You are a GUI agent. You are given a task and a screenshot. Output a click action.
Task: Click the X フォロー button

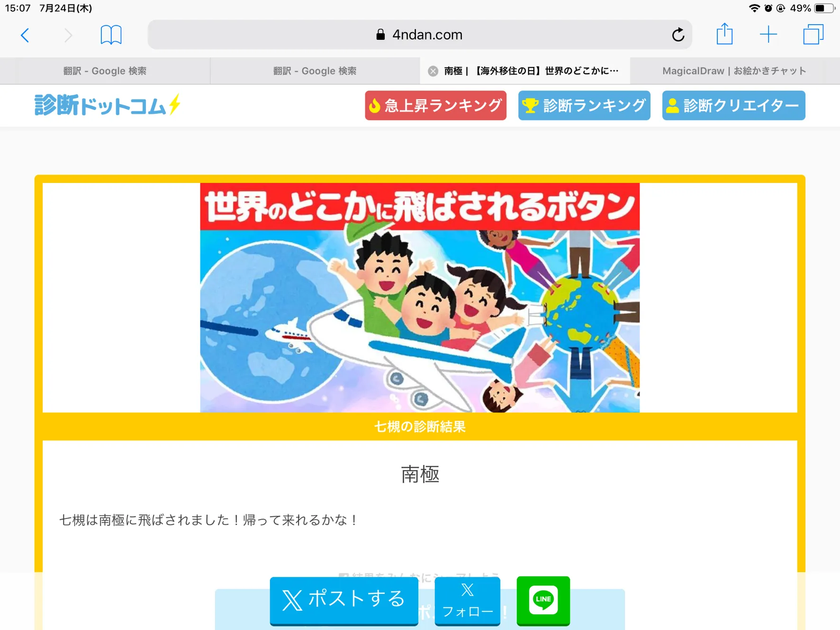click(x=467, y=601)
